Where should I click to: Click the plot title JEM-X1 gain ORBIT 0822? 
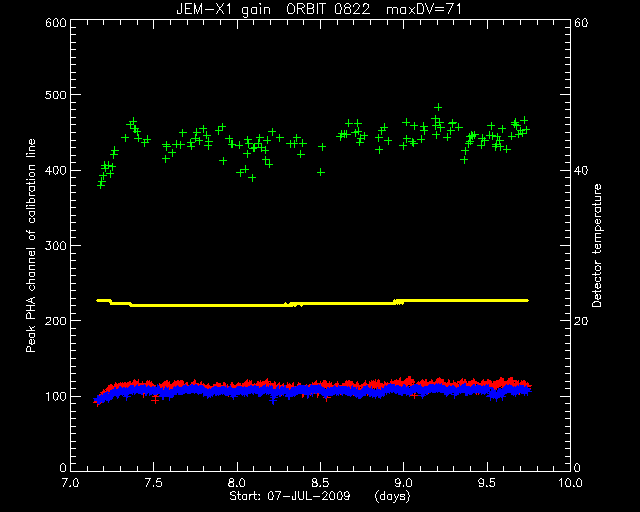pos(273,9)
